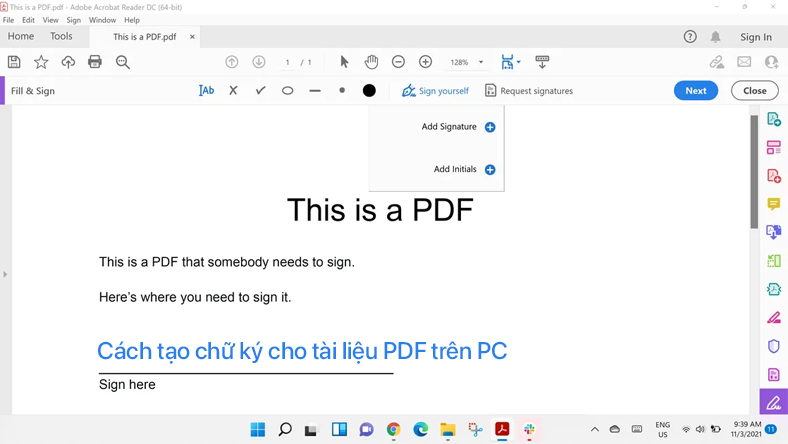Select the Crossmark X tool
The width and height of the screenshot is (788, 444).
233,91
